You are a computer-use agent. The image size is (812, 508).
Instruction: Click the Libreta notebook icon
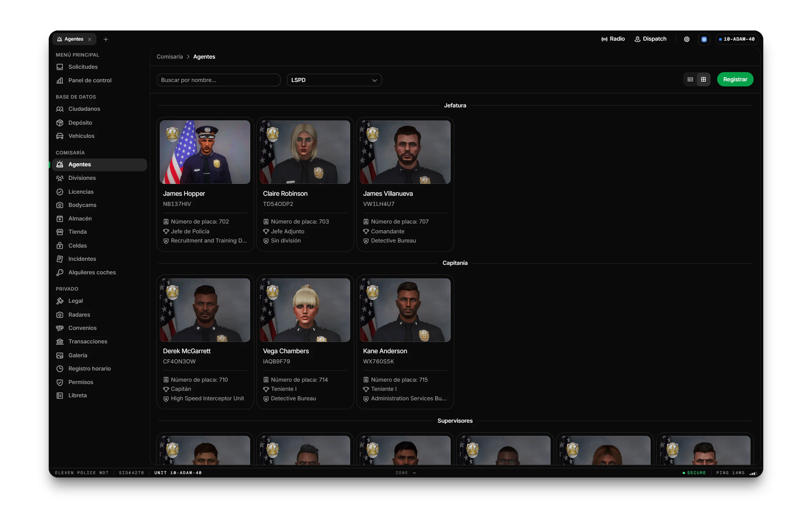(60, 395)
